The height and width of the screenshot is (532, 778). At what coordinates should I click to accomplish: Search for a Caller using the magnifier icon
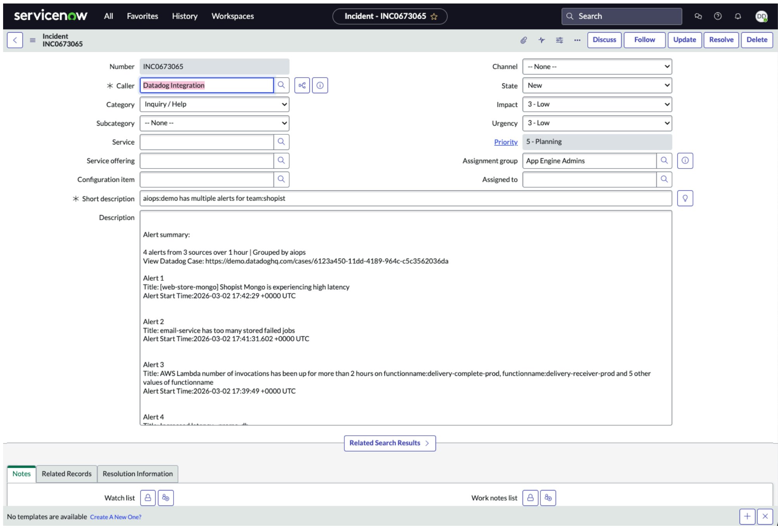tap(281, 85)
